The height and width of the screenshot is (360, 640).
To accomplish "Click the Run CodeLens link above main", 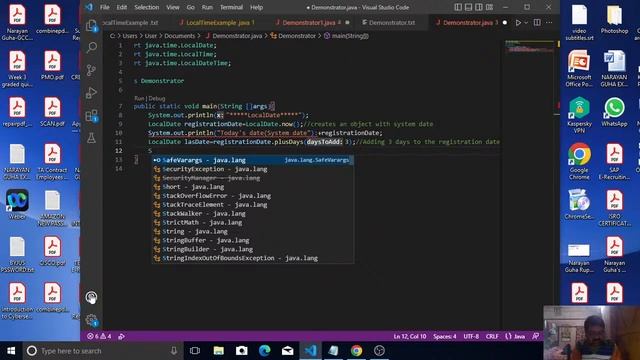I will 139,98.
